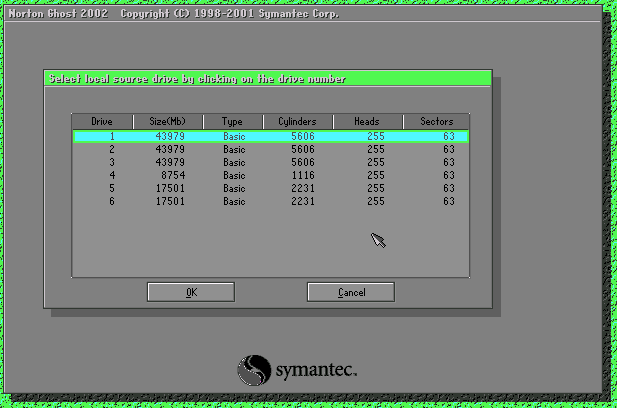Image resolution: width=617 pixels, height=408 pixels.
Task: Select drive number 1 row
Action: point(271,136)
